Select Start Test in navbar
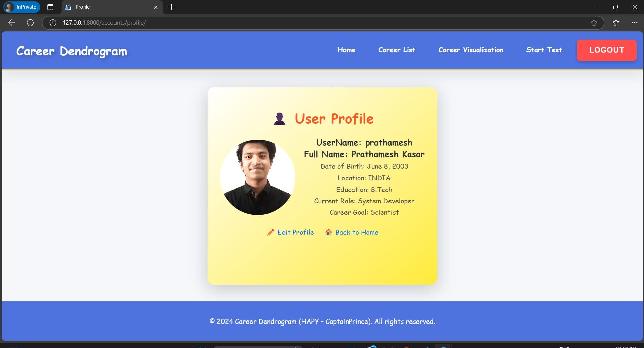644x348 pixels. coord(544,50)
